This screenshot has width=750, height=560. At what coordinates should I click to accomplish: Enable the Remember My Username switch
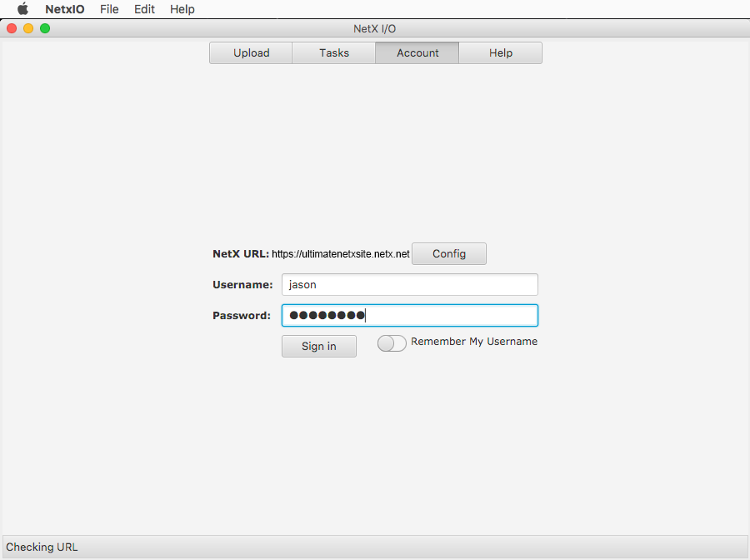(x=392, y=343)
